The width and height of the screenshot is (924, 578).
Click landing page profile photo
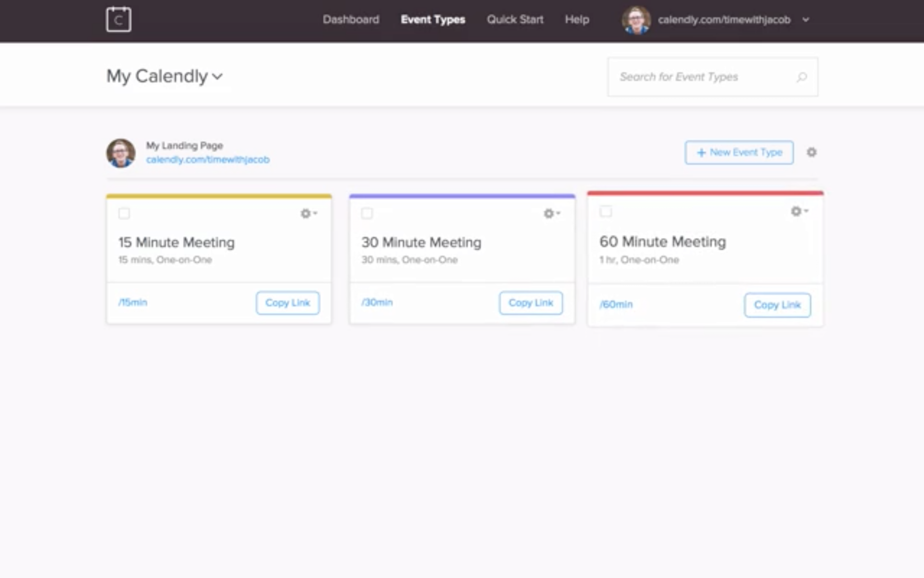(121, 153)
